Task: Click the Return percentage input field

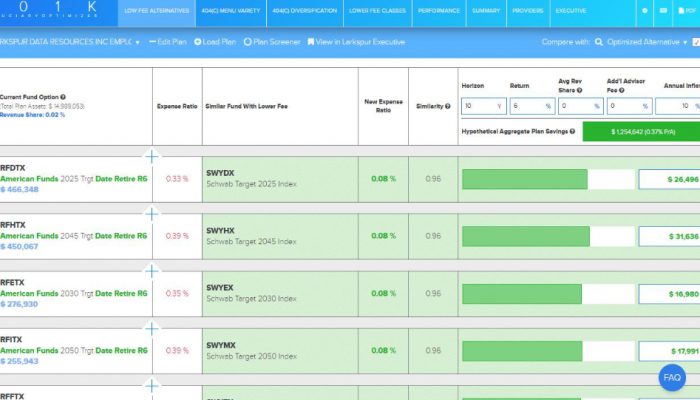Action: (x=527, y=106)
